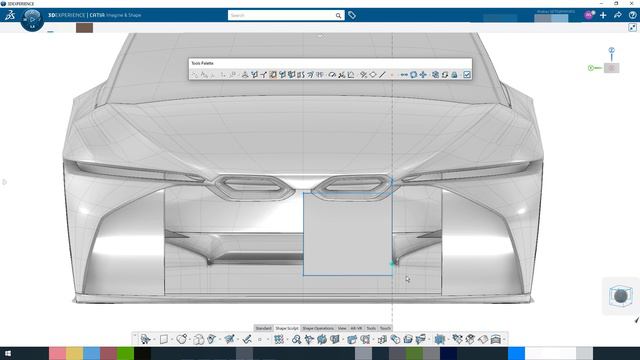The width and height of the screenshot is (640, 360).
Task: Click the magnifier icon in the bottom toolbar
Action: pos(297,339)
